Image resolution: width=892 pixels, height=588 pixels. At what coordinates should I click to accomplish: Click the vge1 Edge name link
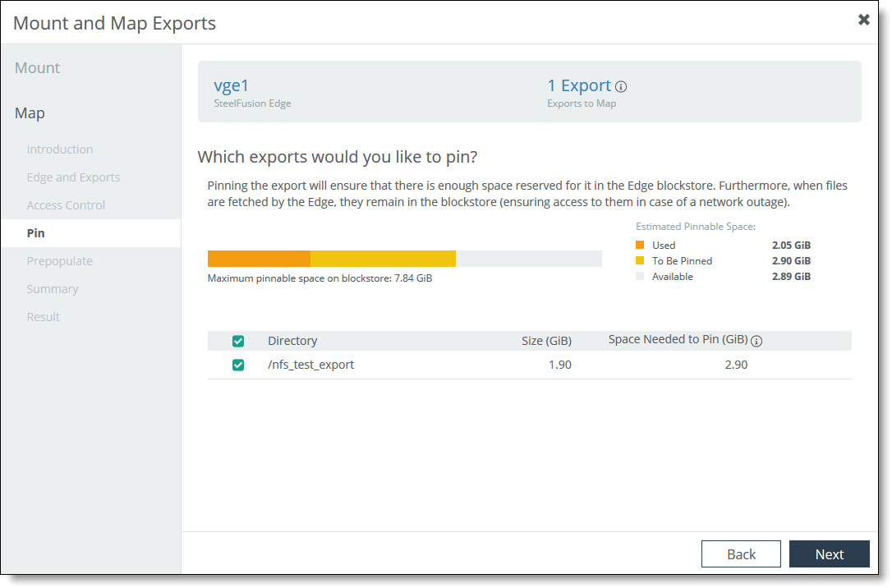click(231, 85)
